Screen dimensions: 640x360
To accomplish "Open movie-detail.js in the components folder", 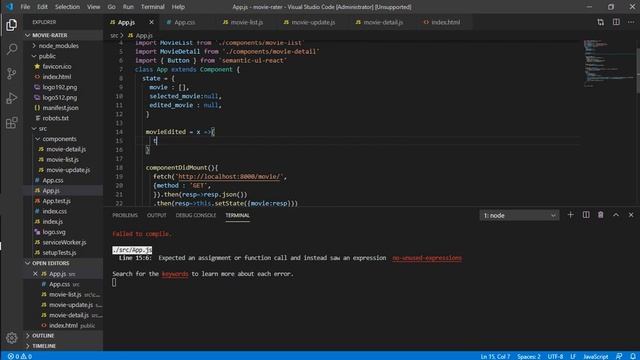I will coord(65,149).
